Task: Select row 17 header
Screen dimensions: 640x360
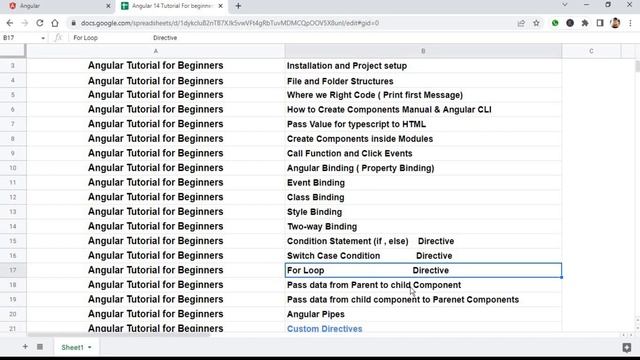Action: coord(13,270)
